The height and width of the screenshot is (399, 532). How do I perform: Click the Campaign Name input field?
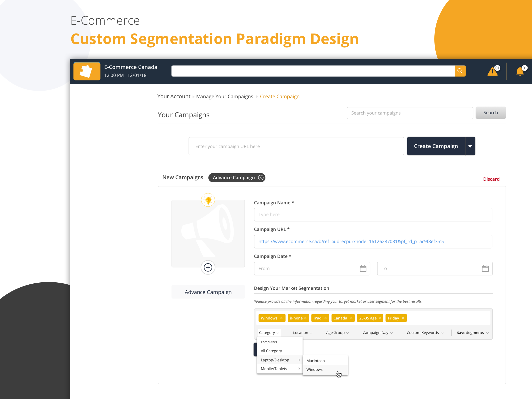tap(373, 215)
